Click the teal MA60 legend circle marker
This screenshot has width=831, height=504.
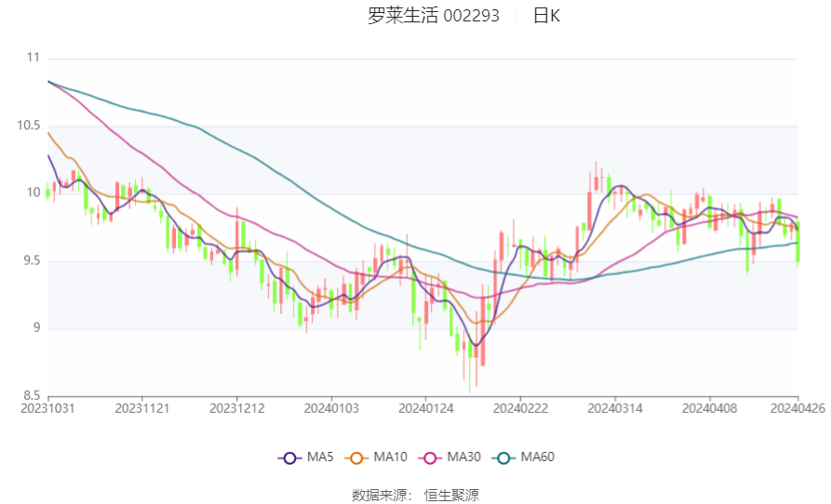(x=503, y=458)
